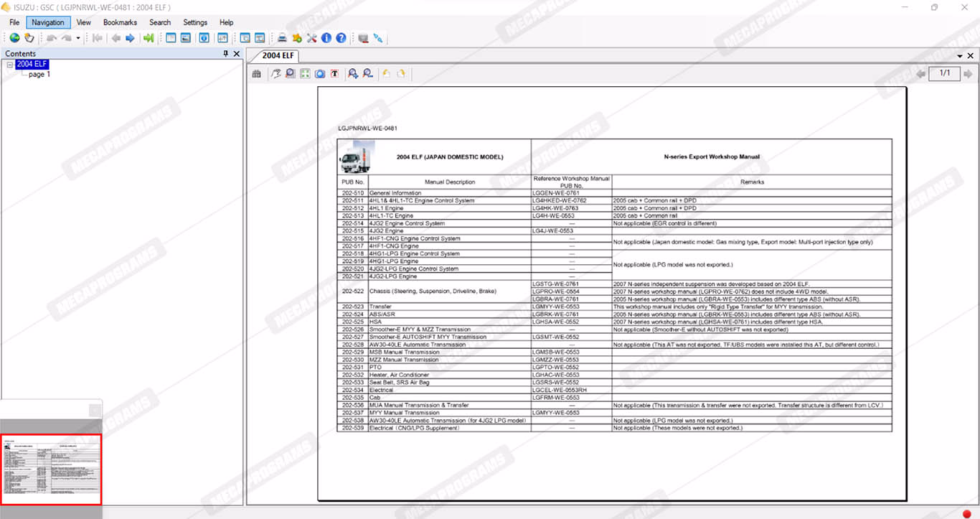Switch to the 2004 ELF document tab
The height and width of the screenshot is (519, 980).
(x=278, y=56)
